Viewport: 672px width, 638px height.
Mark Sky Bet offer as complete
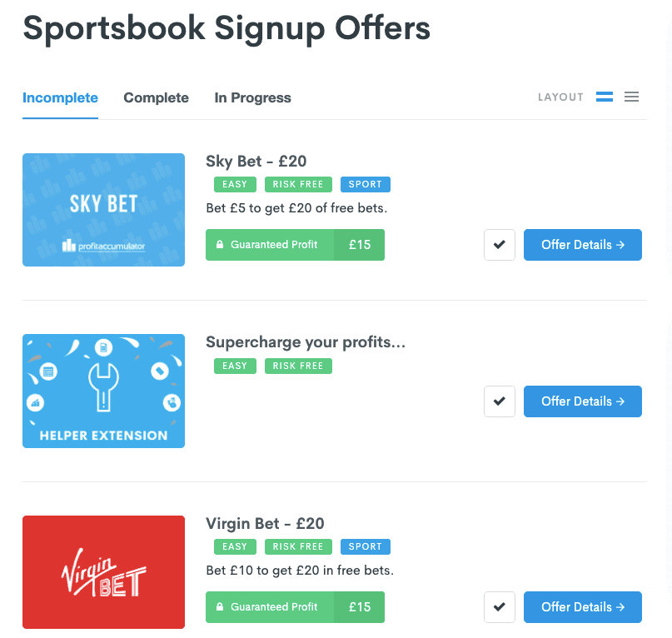point(500,245)
